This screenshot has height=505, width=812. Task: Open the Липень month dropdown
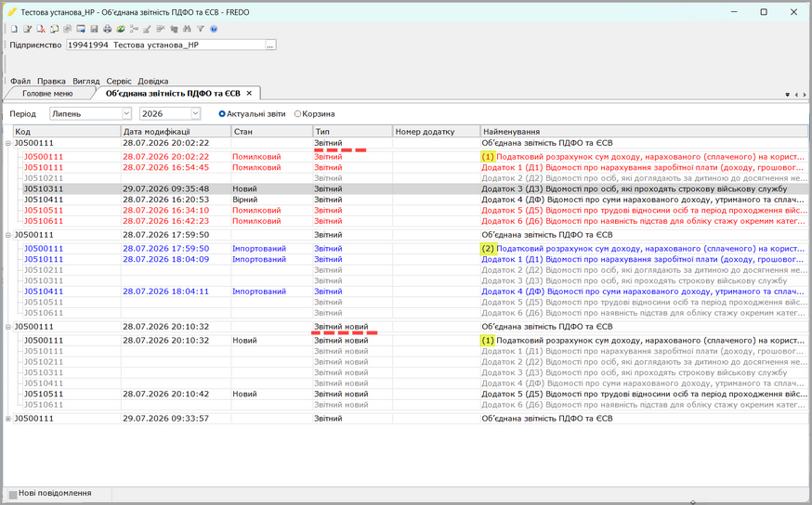point(126,113)
